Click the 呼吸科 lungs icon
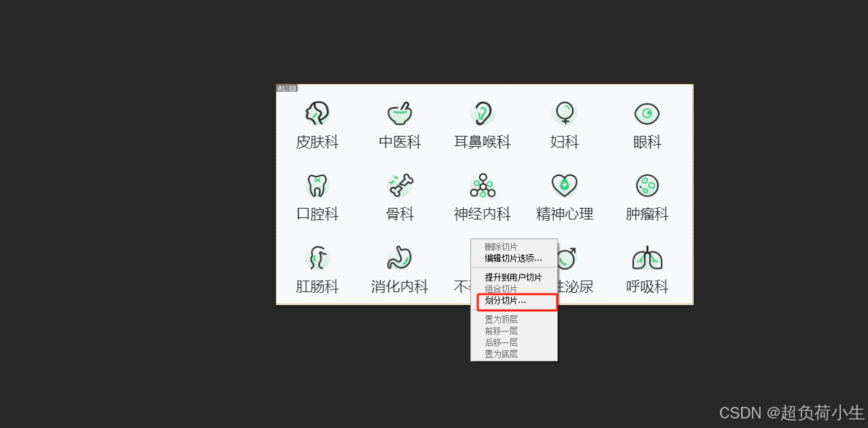868x428 pixels. (647, 257)
